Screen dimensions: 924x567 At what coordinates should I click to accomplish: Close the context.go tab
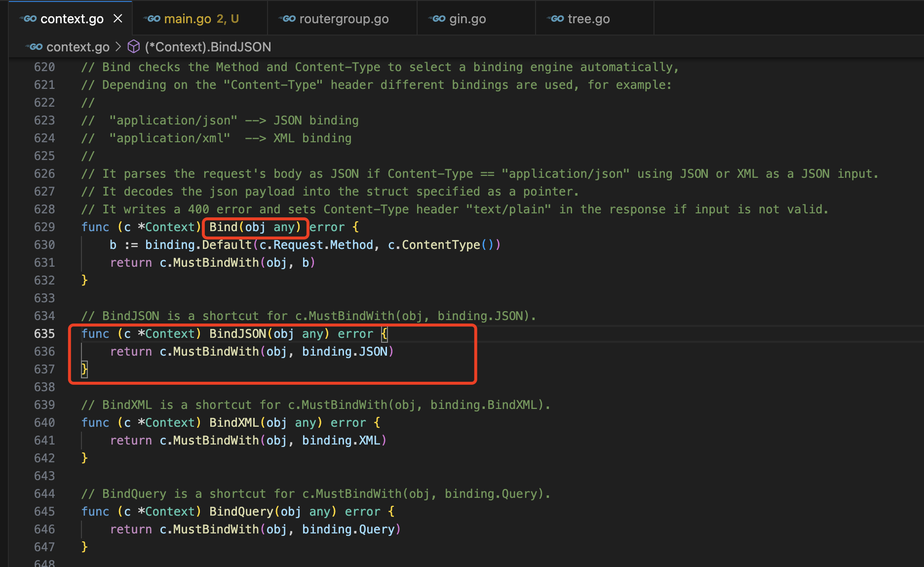(118, 19)
